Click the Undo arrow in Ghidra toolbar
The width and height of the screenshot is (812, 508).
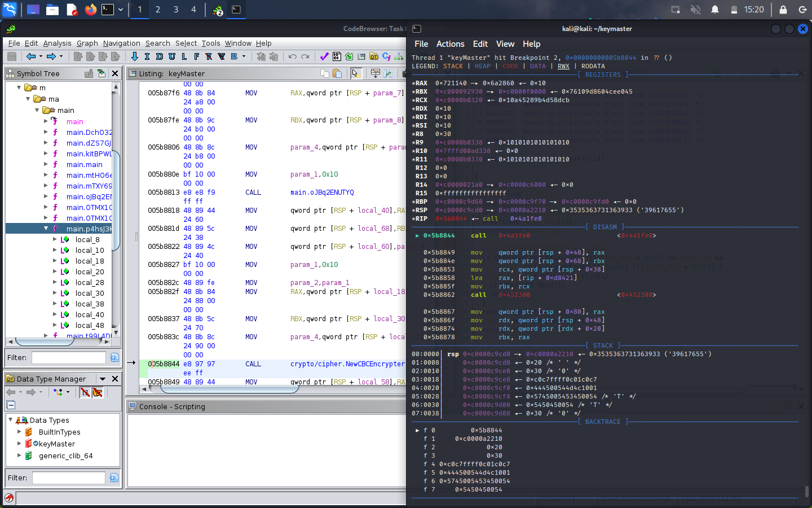292,56
